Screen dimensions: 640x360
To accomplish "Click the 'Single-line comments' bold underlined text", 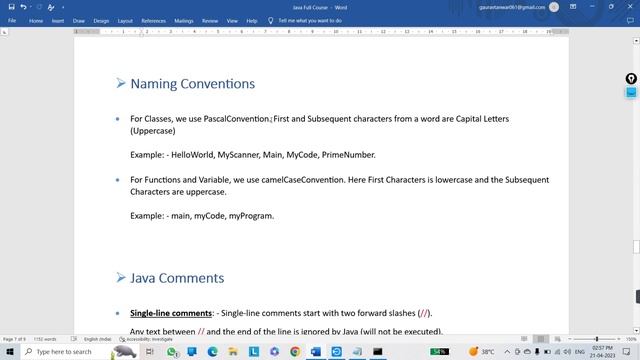I will [171, 313].
